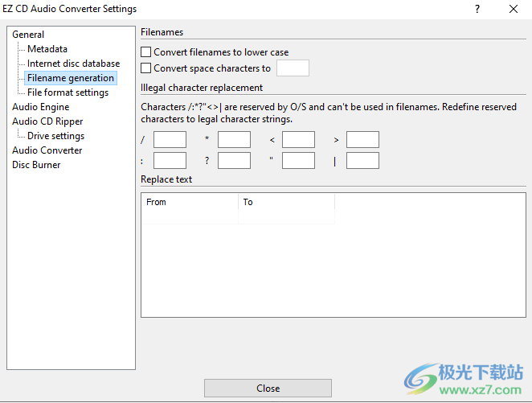Click the slash replacement input field
Screen dimensions: 532x403
(170, 139)
